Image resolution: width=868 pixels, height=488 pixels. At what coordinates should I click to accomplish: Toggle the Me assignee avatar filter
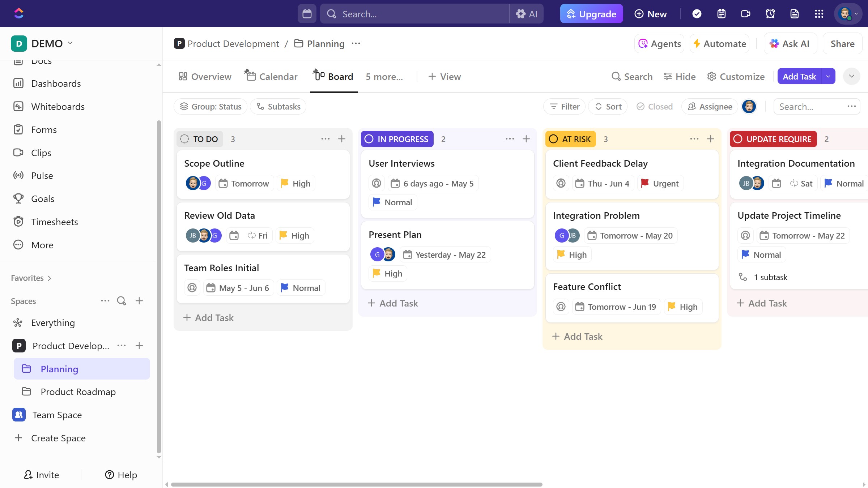[749, 107]
